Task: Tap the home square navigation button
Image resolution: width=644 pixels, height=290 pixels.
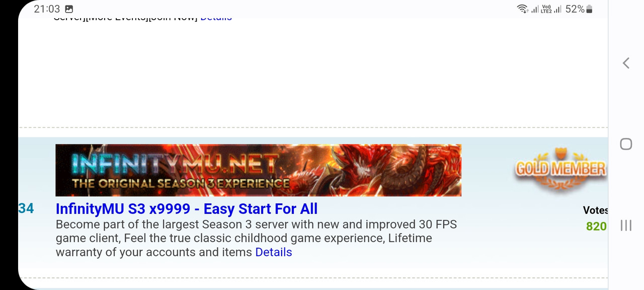Action: 626,144
